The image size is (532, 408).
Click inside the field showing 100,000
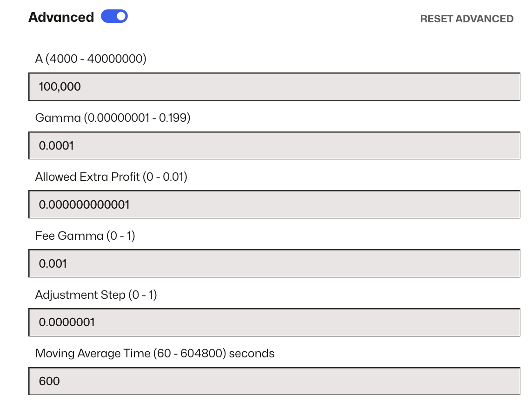click(274, 86)
